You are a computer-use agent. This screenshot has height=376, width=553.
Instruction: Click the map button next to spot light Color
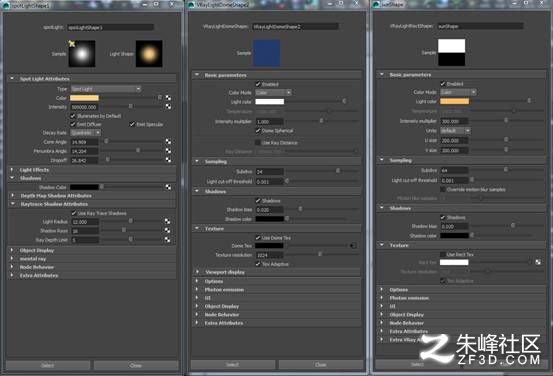(169, 98)
